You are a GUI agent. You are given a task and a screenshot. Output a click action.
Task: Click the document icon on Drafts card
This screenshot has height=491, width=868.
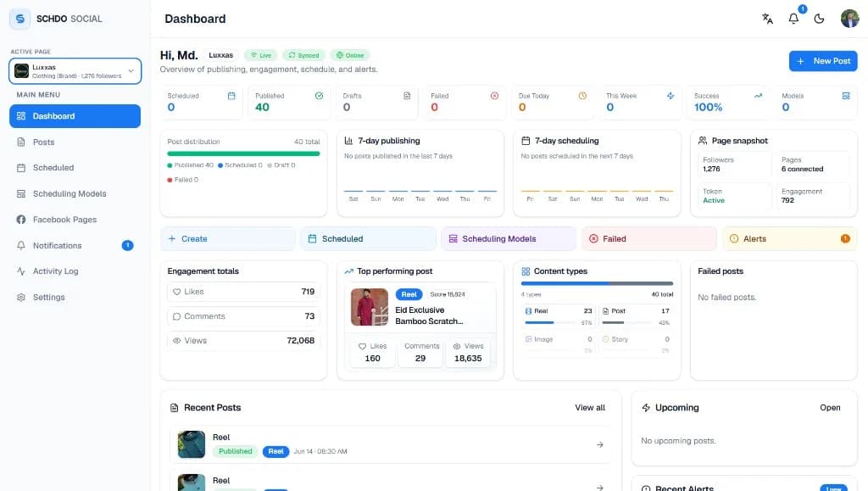[x=407, y=96]
